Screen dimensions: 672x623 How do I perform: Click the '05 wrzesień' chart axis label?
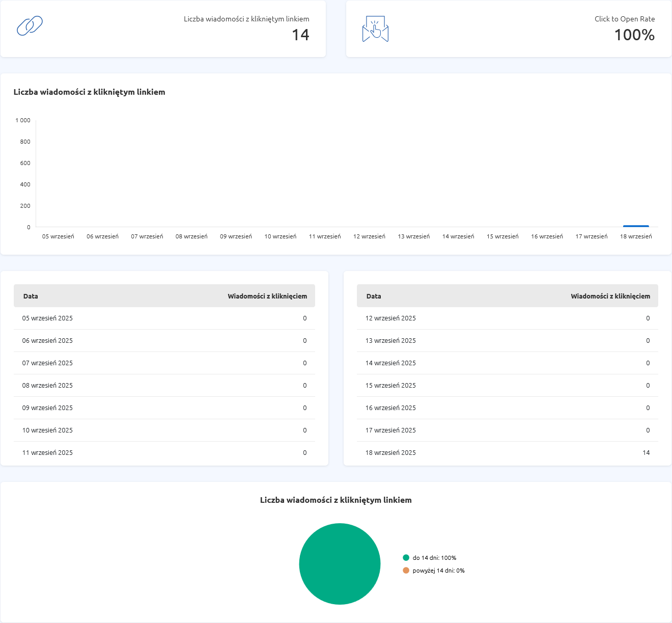[58, 236]
